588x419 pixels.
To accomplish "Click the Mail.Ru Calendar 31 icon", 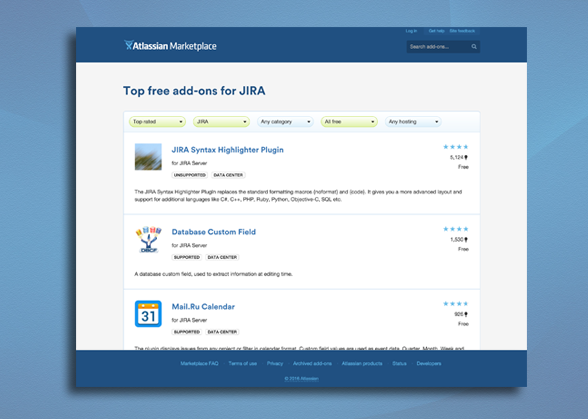I will [x=148, y=314].
